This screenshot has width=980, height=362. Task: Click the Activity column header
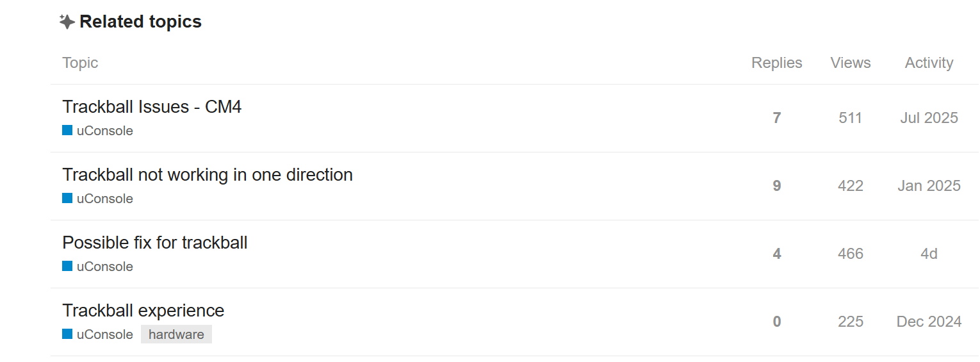click(x=929, y=63)
